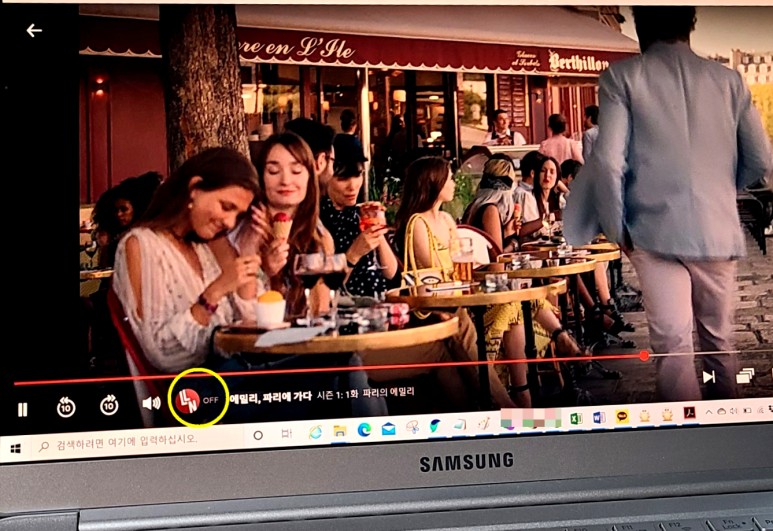Viewport: 773px width, 531px height.
Task: Open the Windows Start menu
Action: pyautogui.click(x=16, y=449)
